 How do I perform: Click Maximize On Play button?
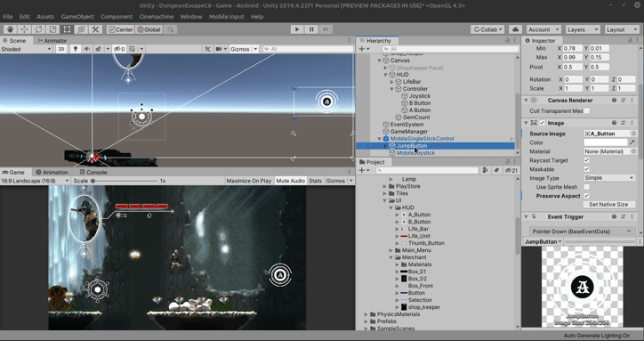[x=249, y=181]
